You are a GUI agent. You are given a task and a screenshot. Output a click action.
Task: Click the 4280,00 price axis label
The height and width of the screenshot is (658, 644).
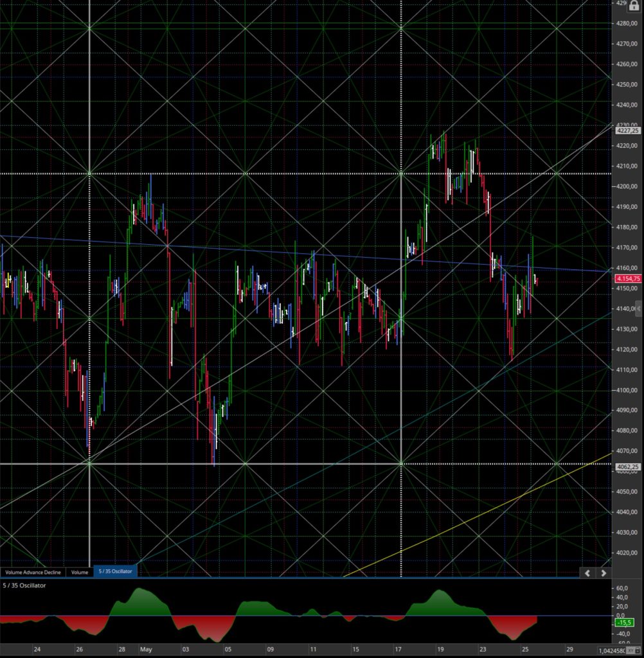pyautogui.click(x=627, y=24)
